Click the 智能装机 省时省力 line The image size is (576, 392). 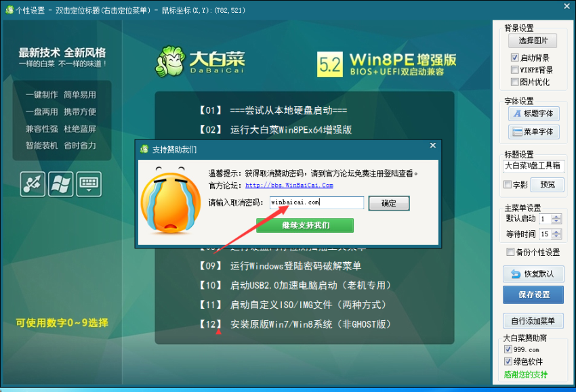point(61,146)
